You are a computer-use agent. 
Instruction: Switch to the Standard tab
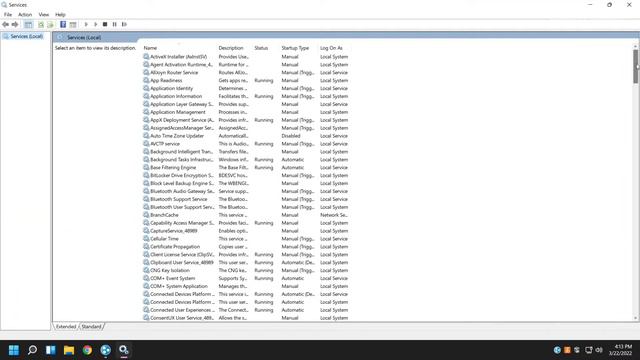coord(91,327)
